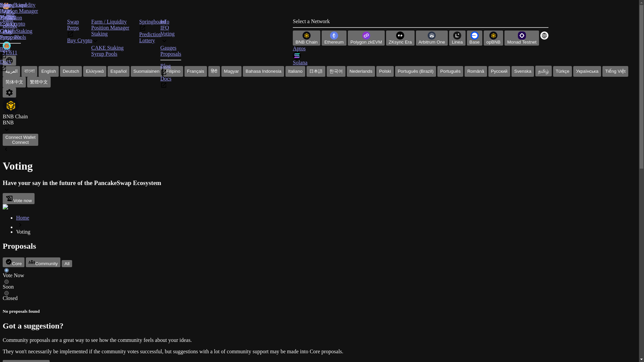Select the Monad Testnet network

click(521, 38)
